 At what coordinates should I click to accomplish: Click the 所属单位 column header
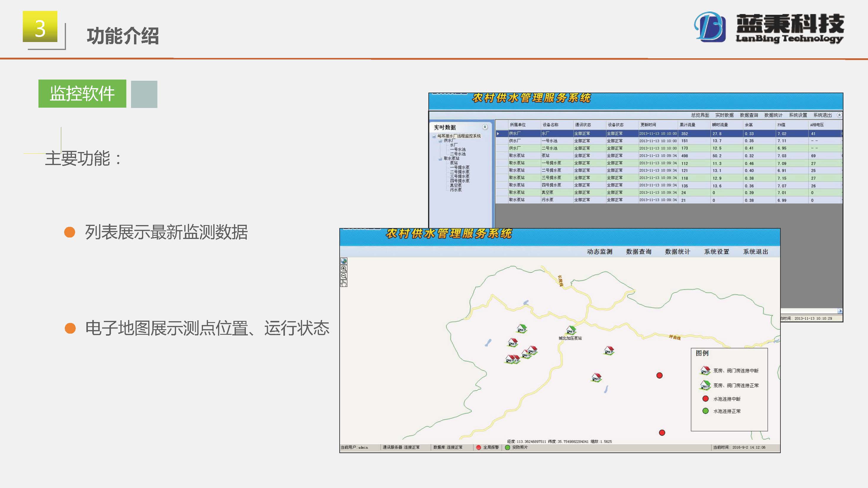click(x=517, y=125)
